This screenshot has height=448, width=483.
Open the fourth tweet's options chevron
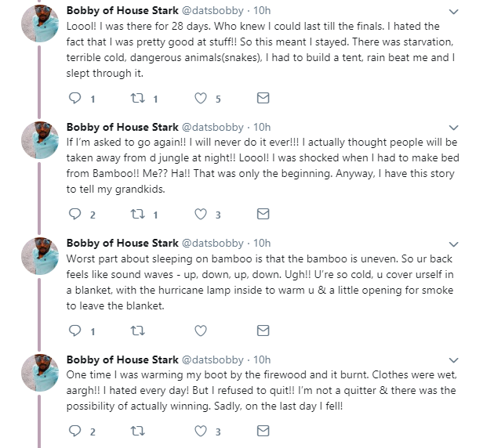(454, 359)
